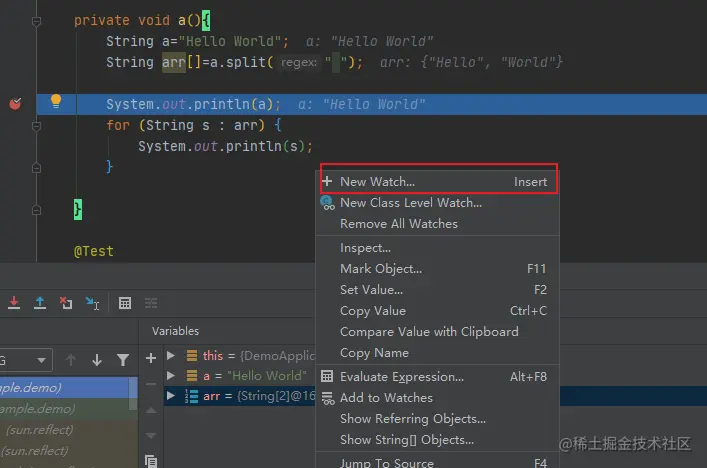Screen dimensions: 707x468
Task: Choose Add to Watches menu item
Action: point(438,398)
